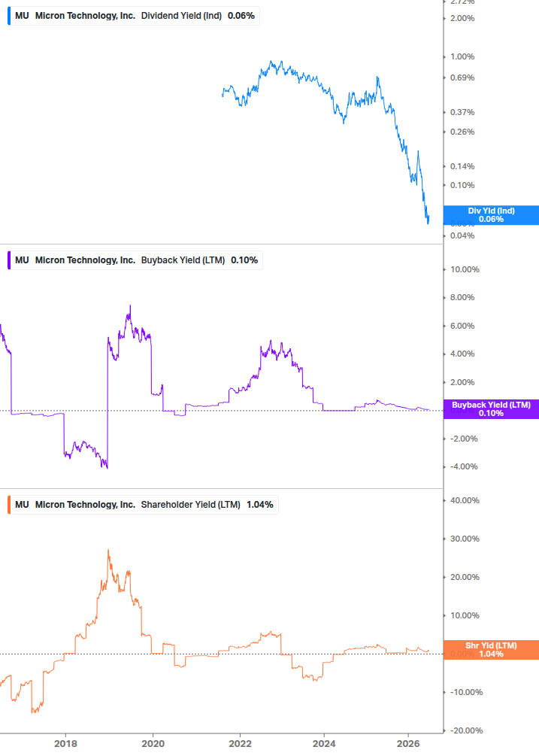Click the -4.00% tick on buyback yield axis

tap(464, 466)
